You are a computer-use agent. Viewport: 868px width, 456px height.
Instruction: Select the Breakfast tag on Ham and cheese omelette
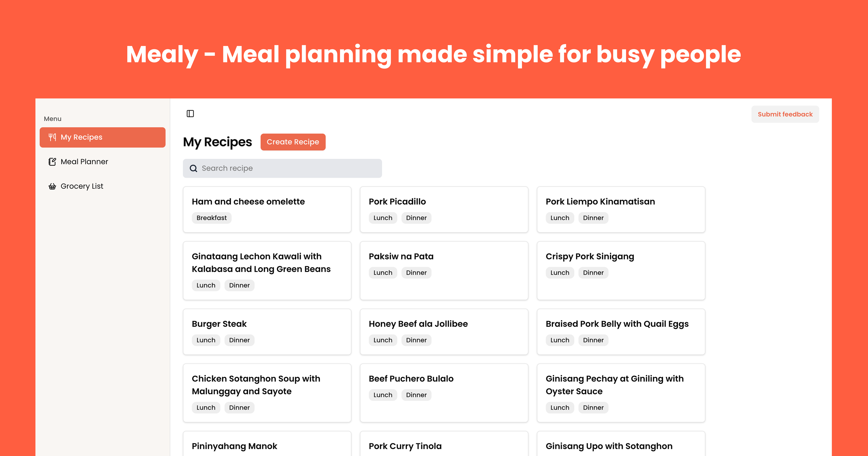tap(212, 218)
